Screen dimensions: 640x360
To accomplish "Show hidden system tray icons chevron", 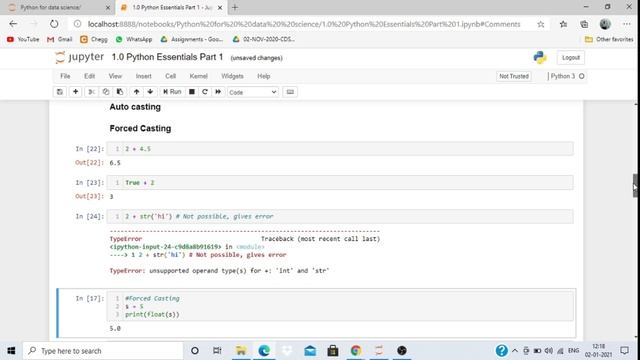I will point(515,351).
